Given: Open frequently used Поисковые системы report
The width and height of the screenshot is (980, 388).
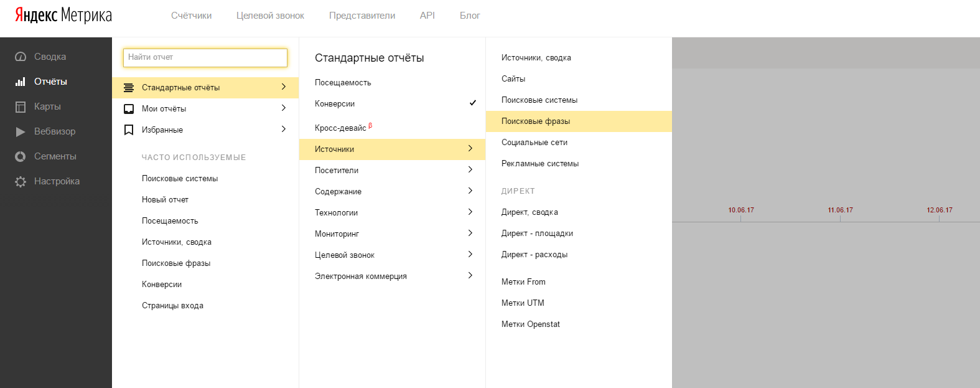Looking at the screenshot, I should pyautogui.click(x=180, y=179).
